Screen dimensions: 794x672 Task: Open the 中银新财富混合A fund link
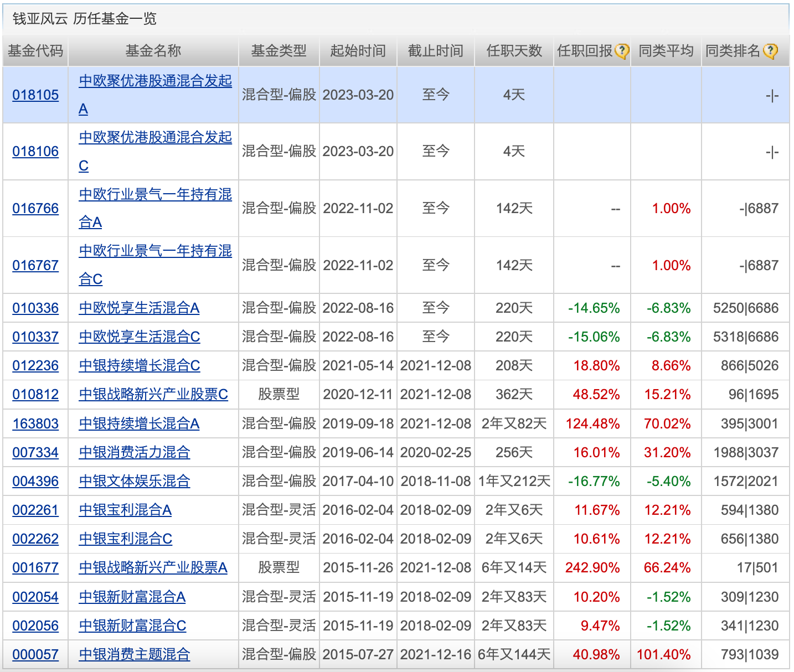coord(132,597)
